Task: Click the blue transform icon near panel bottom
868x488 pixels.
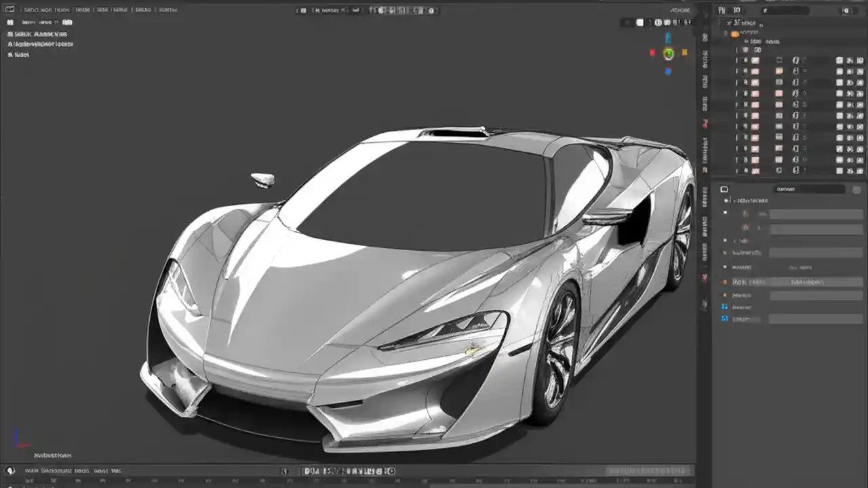Action: 724,319
